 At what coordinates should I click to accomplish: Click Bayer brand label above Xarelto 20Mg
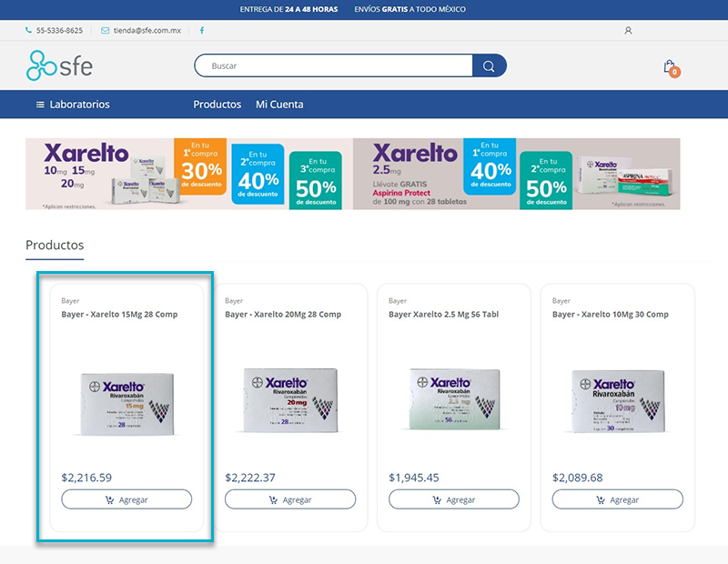(x=234, y=301)
